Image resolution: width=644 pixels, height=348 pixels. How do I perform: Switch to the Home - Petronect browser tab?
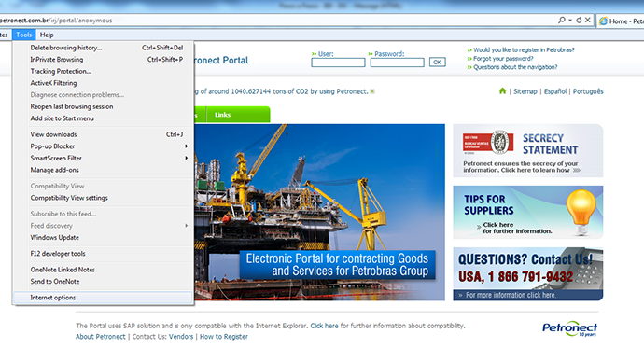pos(621,21)
